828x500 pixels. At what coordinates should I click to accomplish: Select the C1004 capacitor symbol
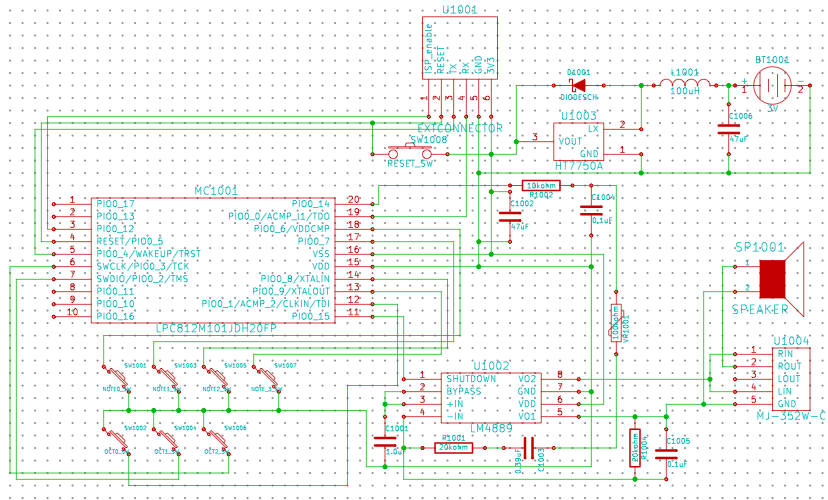pyautogui.click(x=591, y=210)
